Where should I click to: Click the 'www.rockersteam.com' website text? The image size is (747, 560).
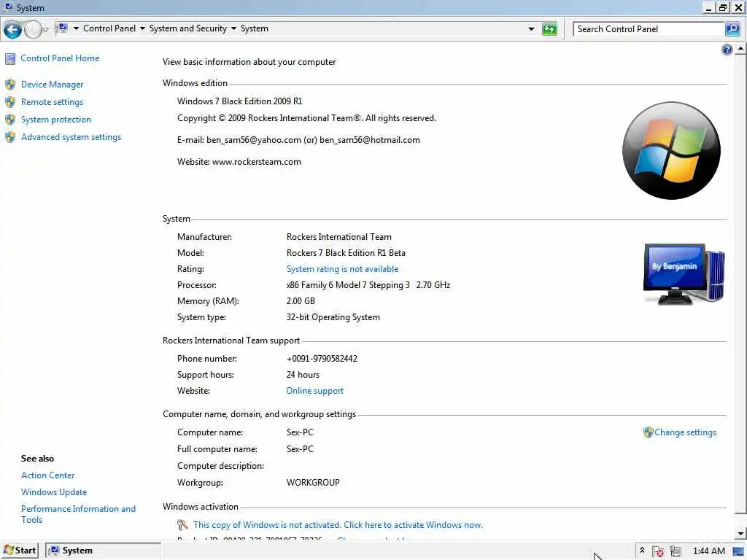[256, 162]
